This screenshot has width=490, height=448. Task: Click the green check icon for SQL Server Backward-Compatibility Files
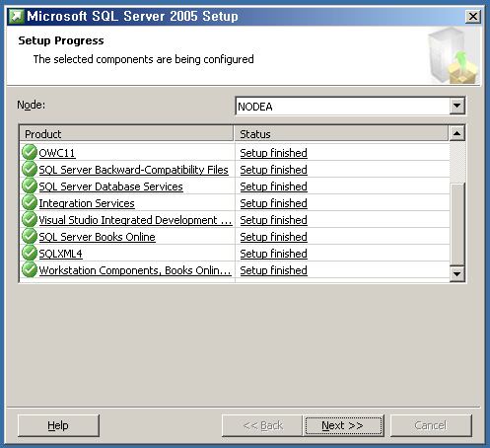[x=30, y=169]
